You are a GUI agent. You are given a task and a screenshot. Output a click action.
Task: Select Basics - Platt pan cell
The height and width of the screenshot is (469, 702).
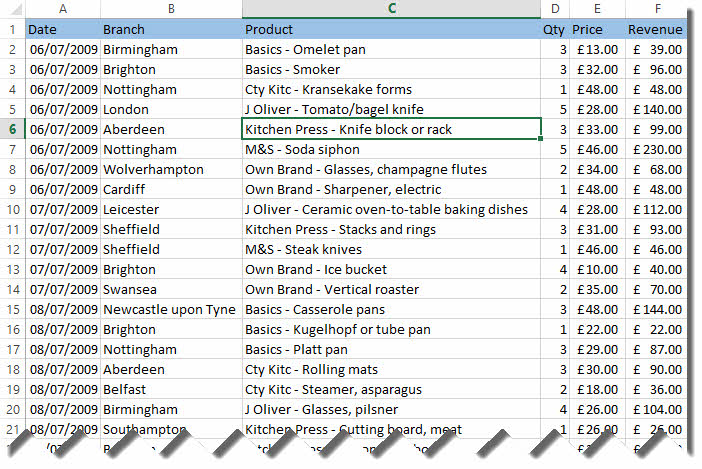coord(391,350)
